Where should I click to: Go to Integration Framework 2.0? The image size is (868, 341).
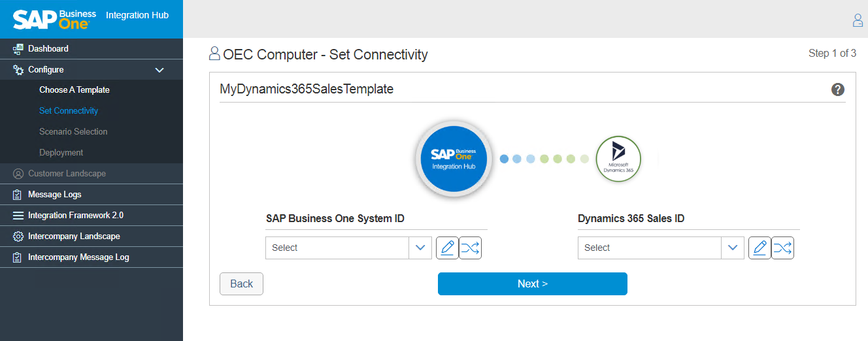[x=75, y=216]
